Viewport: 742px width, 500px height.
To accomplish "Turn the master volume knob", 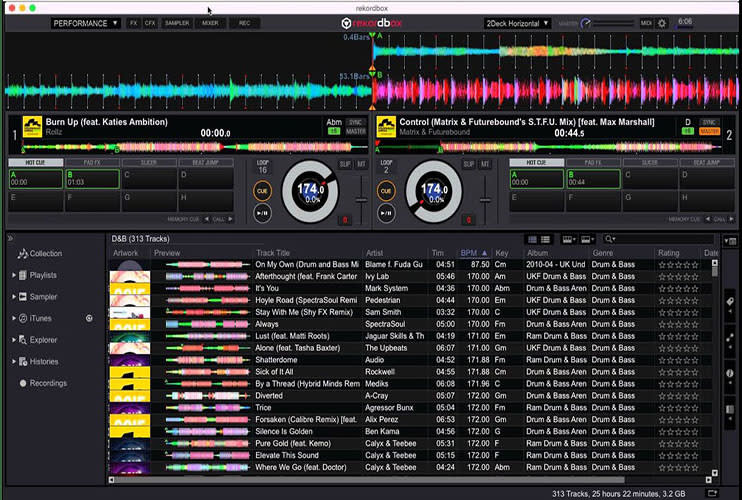I will click(x=585, y=23).
